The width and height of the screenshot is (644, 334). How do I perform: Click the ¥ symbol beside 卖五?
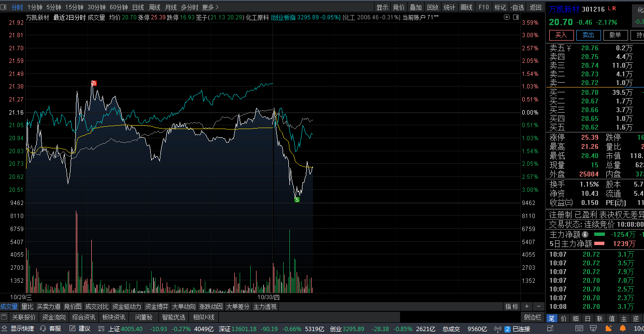(x=569, y=48)
